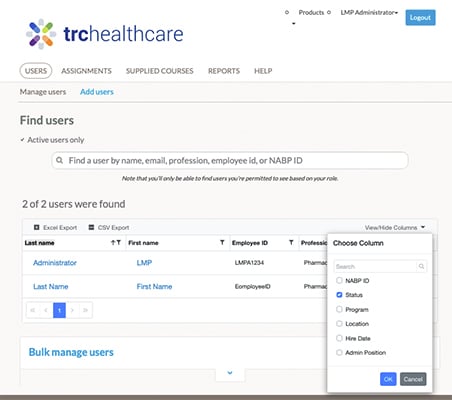Open the LMP first name link

pos(144,263)
